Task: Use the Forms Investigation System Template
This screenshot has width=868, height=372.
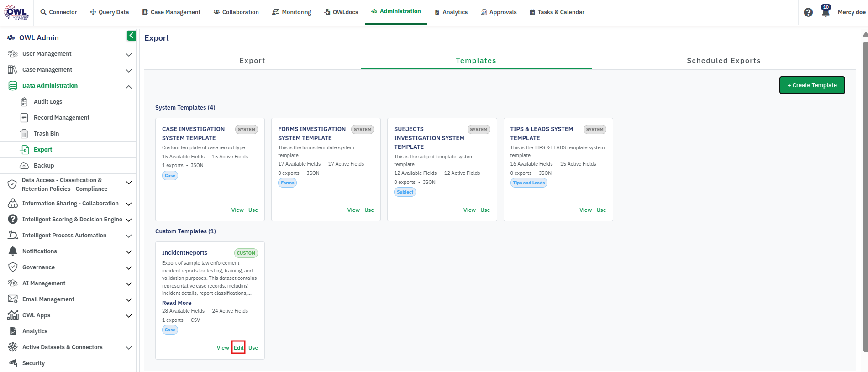Action: tap(369, 210)
